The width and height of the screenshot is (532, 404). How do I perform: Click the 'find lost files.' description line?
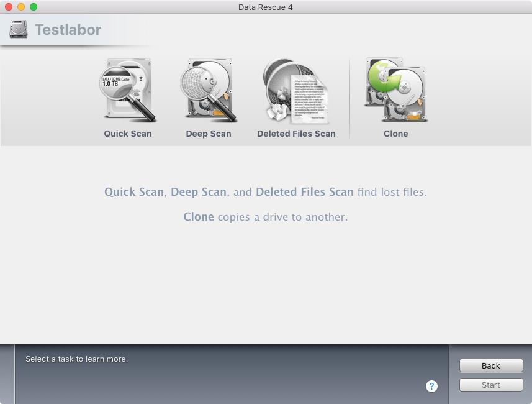(266, 192)
